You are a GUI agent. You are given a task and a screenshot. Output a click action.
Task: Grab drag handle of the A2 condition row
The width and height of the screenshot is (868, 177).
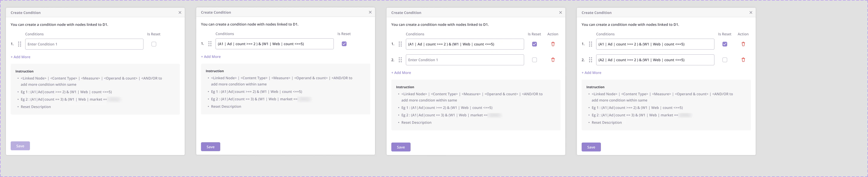tap(590, 60)
